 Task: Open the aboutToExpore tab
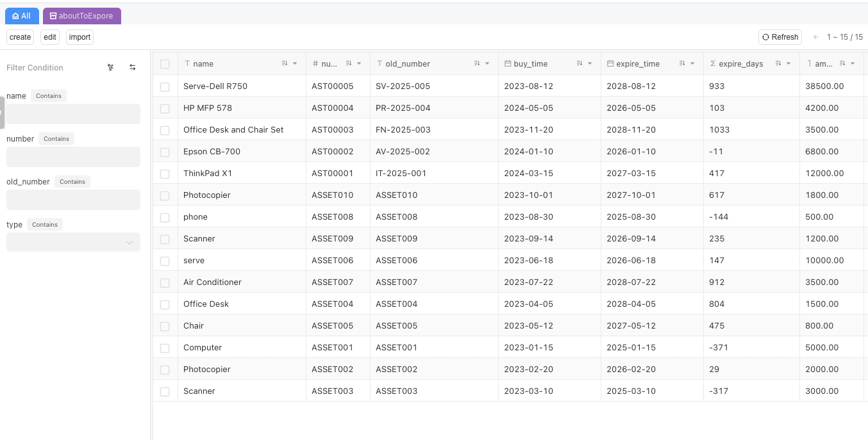click(x=81, y=16)
